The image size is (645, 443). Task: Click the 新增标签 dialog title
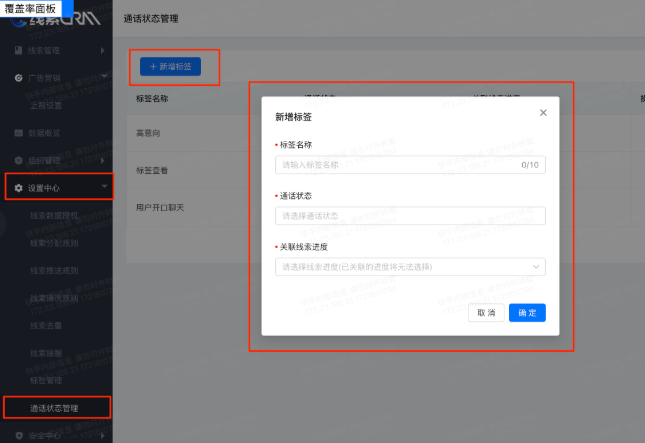click(293, 117)
